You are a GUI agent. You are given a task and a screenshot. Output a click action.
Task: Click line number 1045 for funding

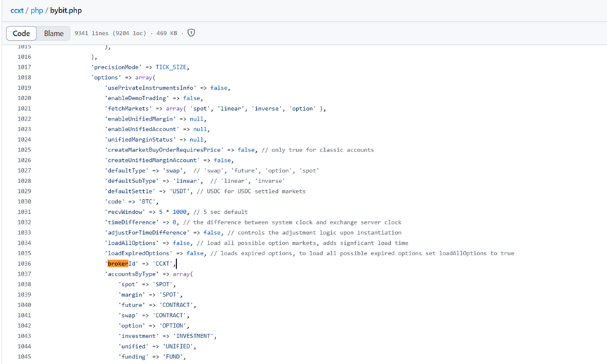pos(24,357)
